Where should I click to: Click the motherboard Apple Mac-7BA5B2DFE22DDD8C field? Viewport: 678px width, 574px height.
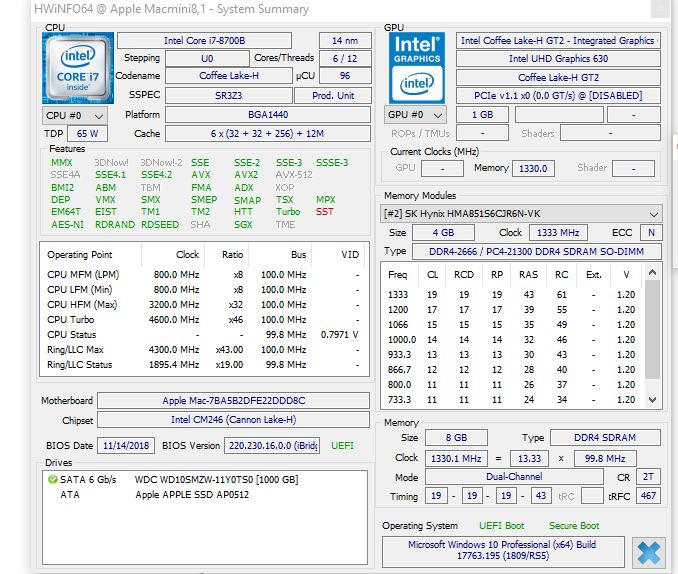coord(233,401)
